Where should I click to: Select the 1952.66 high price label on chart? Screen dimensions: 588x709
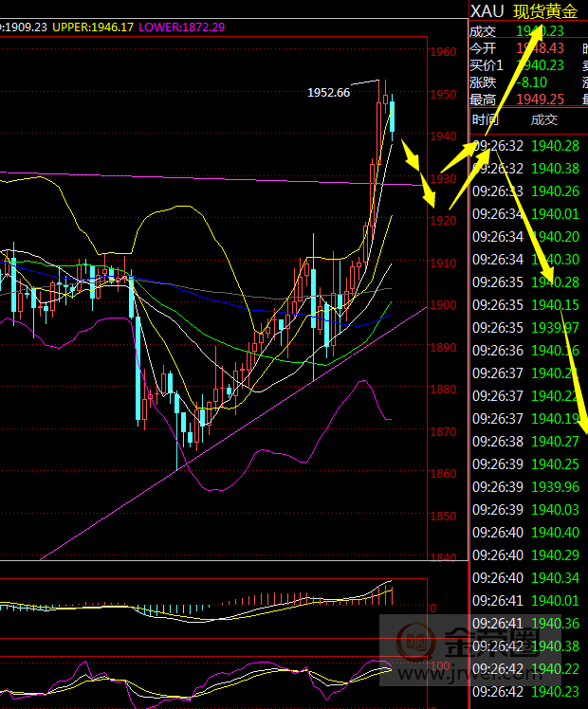click(329, 93)
